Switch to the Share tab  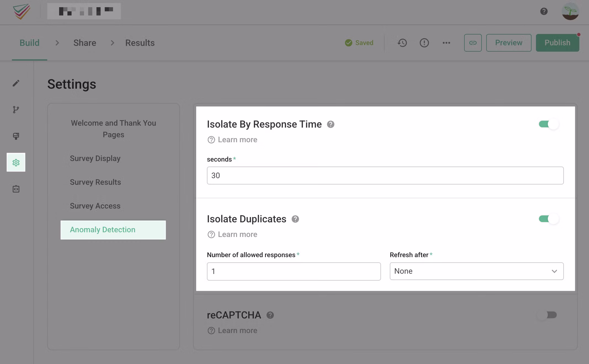[x=85, y=43]
